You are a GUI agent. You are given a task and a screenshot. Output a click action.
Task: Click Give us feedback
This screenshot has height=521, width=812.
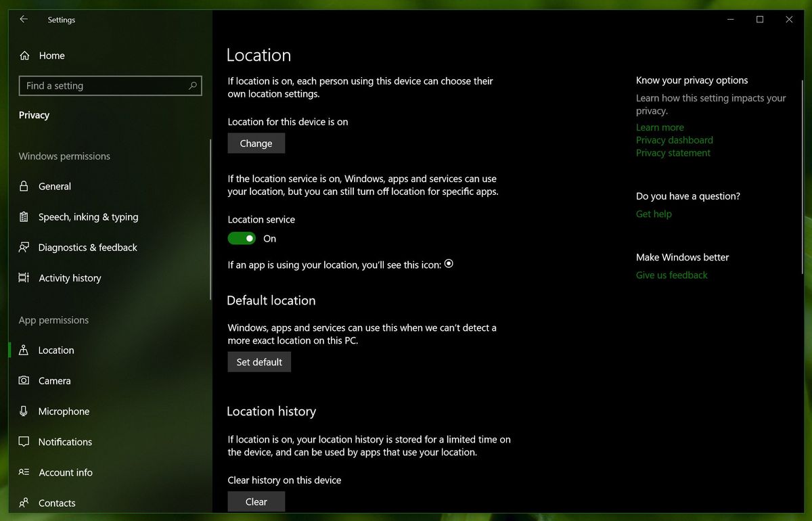click(671, 275)
